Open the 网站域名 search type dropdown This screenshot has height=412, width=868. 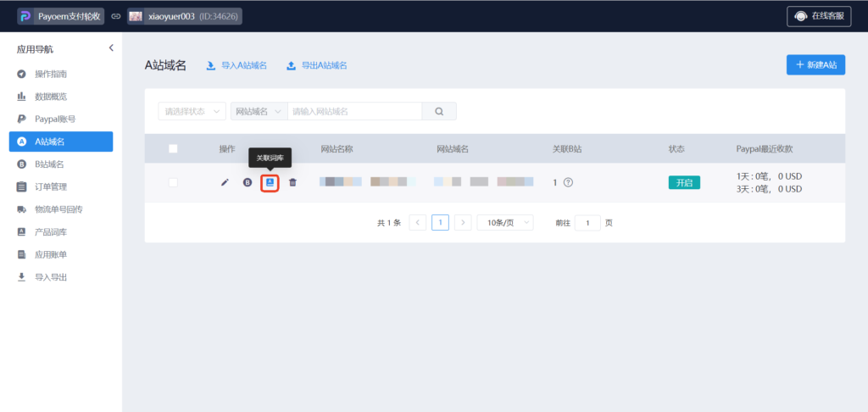pos(259,111)
